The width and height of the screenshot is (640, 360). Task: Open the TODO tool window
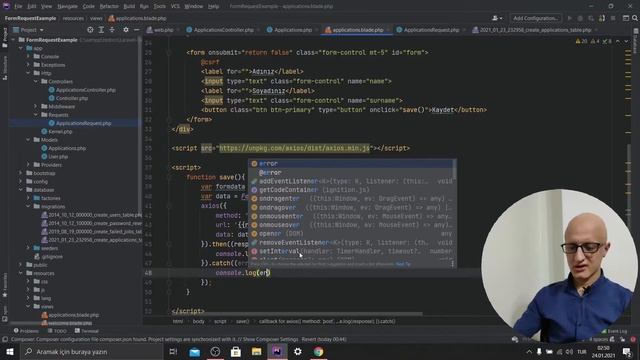tap(57, 331)
